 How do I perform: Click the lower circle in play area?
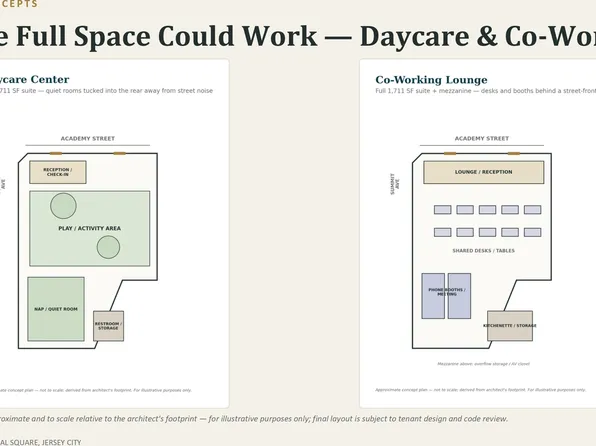click(x=108, y=247)
